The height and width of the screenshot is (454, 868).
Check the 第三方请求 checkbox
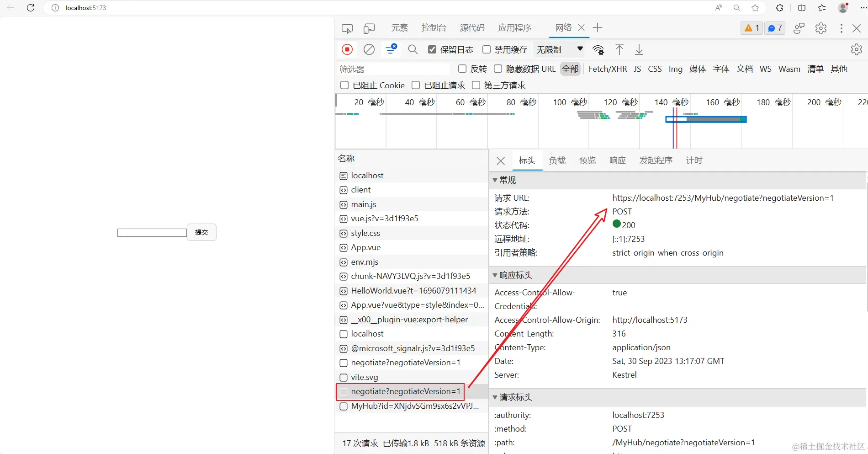[476, 85]
